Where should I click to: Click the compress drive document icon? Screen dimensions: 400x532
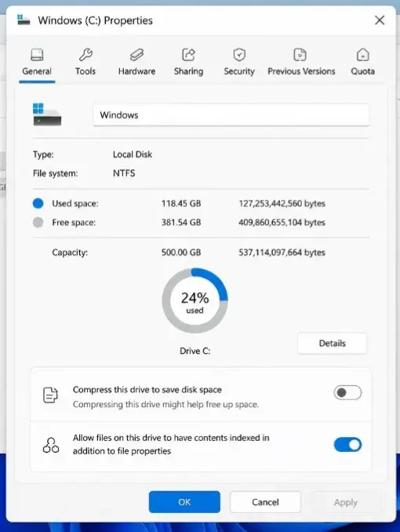pyautogui.click(x=50, y=395)
